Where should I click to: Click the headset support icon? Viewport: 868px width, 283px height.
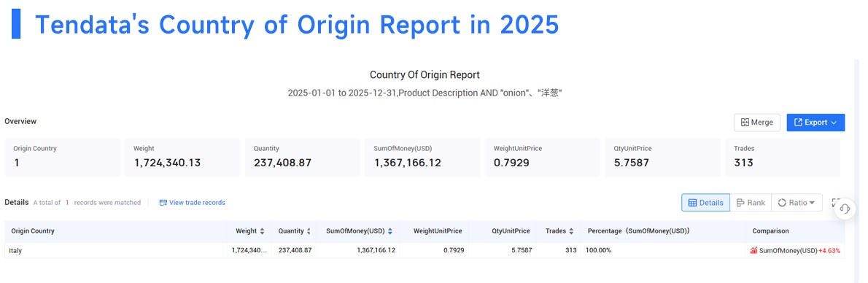[845, 209]
